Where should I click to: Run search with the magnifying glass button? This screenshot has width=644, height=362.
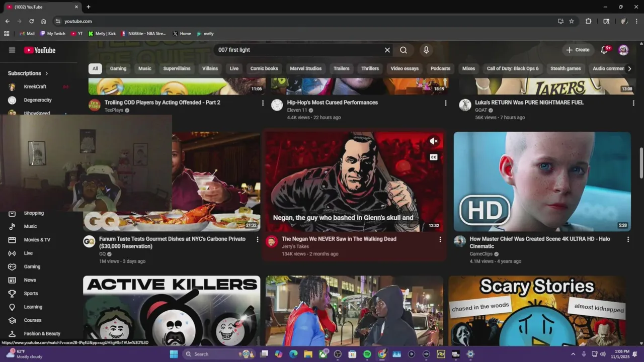404,50
